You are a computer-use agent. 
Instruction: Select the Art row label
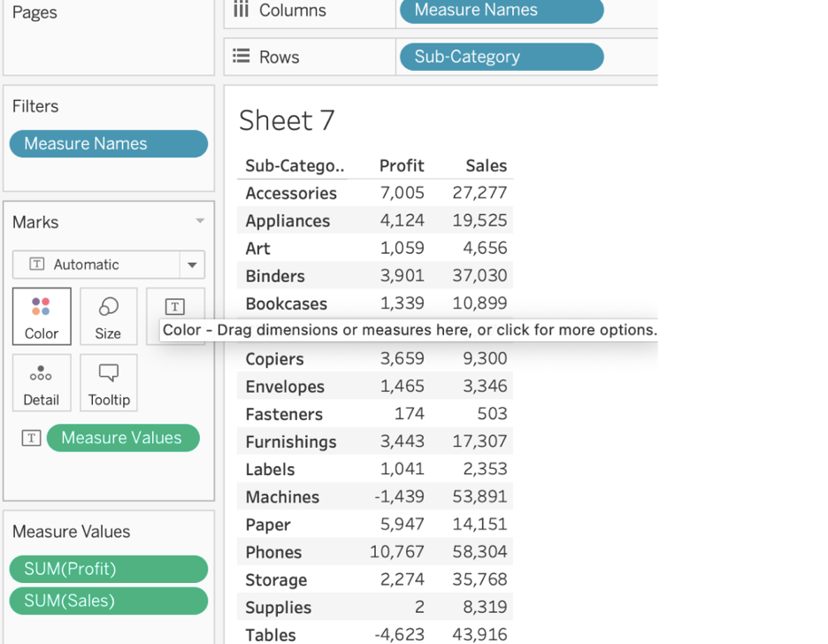point(257,248)
